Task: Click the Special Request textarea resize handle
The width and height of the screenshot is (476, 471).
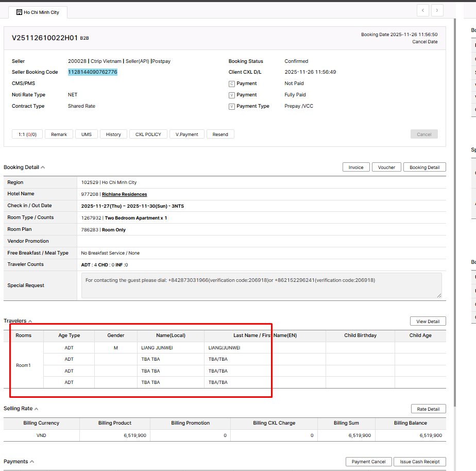Action: [x=439, y=295]
